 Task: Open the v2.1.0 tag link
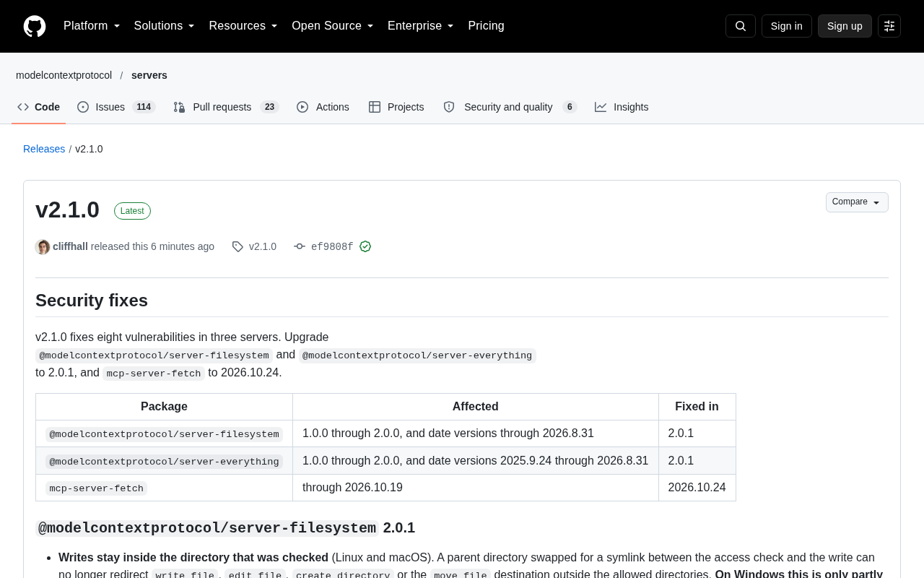(x=254, y=246)
